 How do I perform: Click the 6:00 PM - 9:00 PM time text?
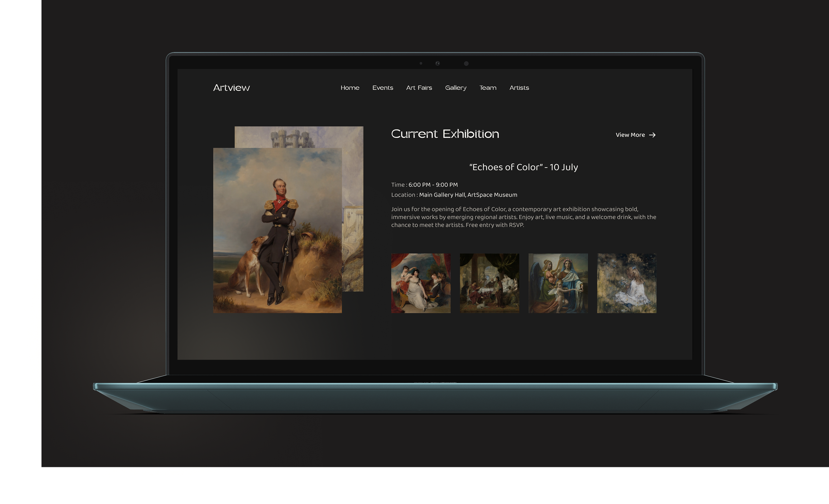pos(433,185)
